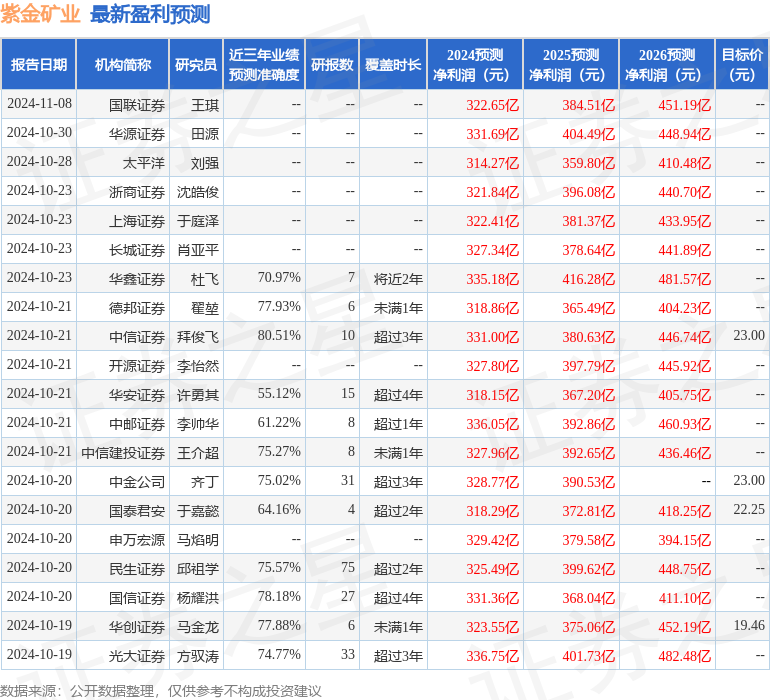Screen dimensions: 770x700
Task: Click the 覆盖时长 column header
Action: (x=393, y=64)
